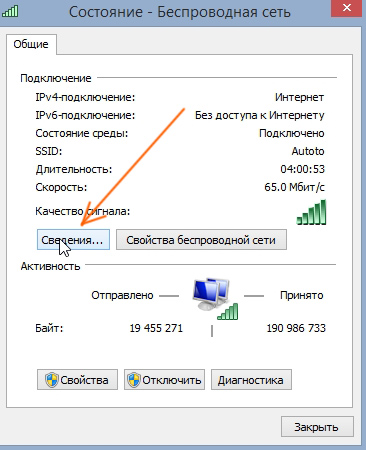
Task: Click the text Без доступа к Интернету
Action: [260, 115]
